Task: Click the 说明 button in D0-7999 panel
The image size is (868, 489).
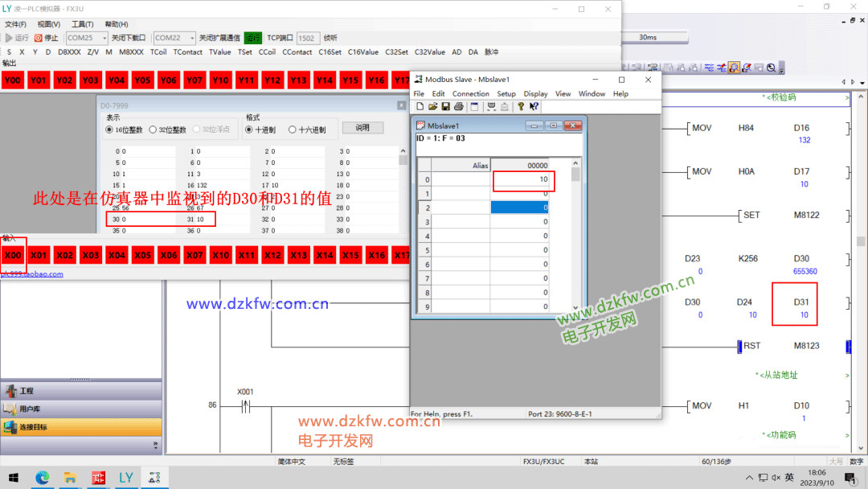Action: pyautogui.click(x=362, y=128)
